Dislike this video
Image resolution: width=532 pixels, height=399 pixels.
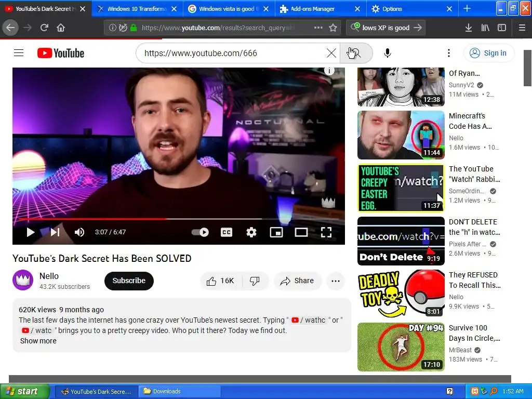pyautogui.click(x=255, y=281)
